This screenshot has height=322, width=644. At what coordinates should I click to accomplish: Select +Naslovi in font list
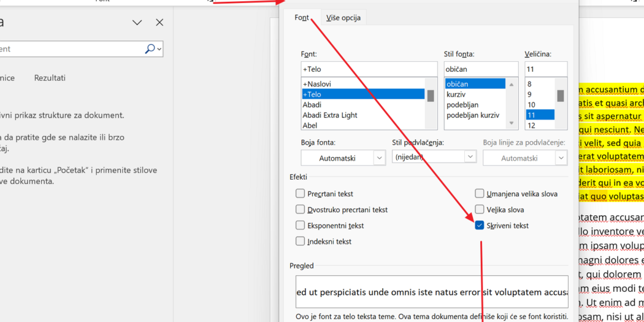363,84
